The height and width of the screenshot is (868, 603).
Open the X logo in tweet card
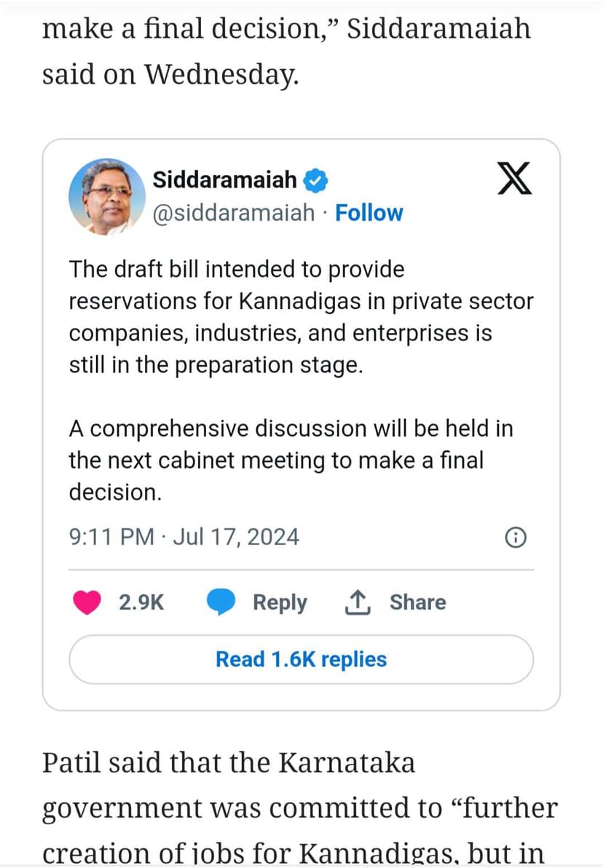(515, 180)
